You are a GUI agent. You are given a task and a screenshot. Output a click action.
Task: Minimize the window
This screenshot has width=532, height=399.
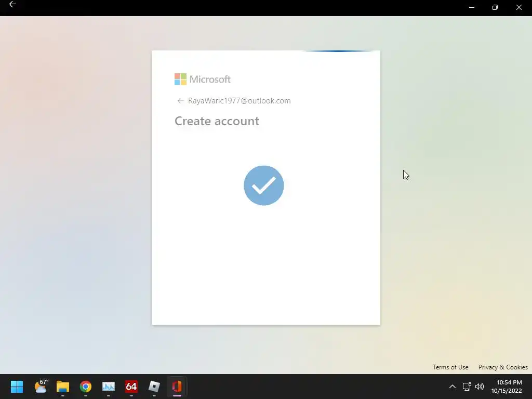pyautogui.click(x=472, y=7)
